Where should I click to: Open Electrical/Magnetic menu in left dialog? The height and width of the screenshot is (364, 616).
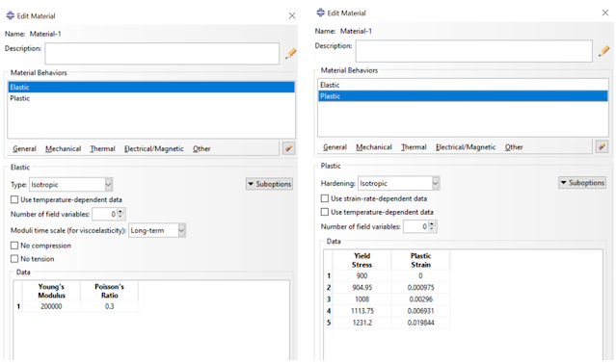click(x=154, y=148)
